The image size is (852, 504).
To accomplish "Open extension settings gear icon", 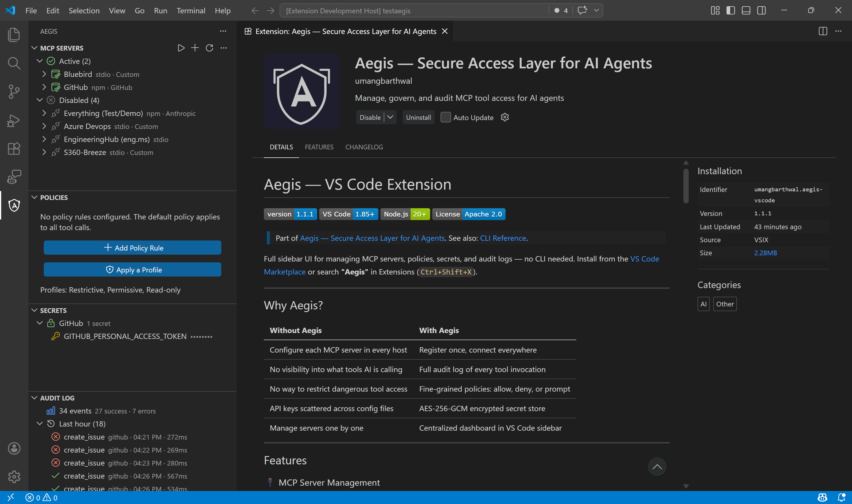I will click(x=505, y=117).
